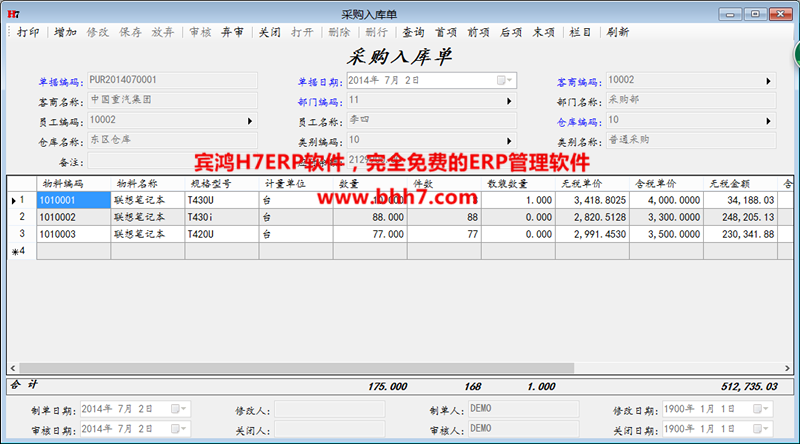Maximize the 采购入库单 window
Viewport: 800px width, 444px height.
coord(755,14)
